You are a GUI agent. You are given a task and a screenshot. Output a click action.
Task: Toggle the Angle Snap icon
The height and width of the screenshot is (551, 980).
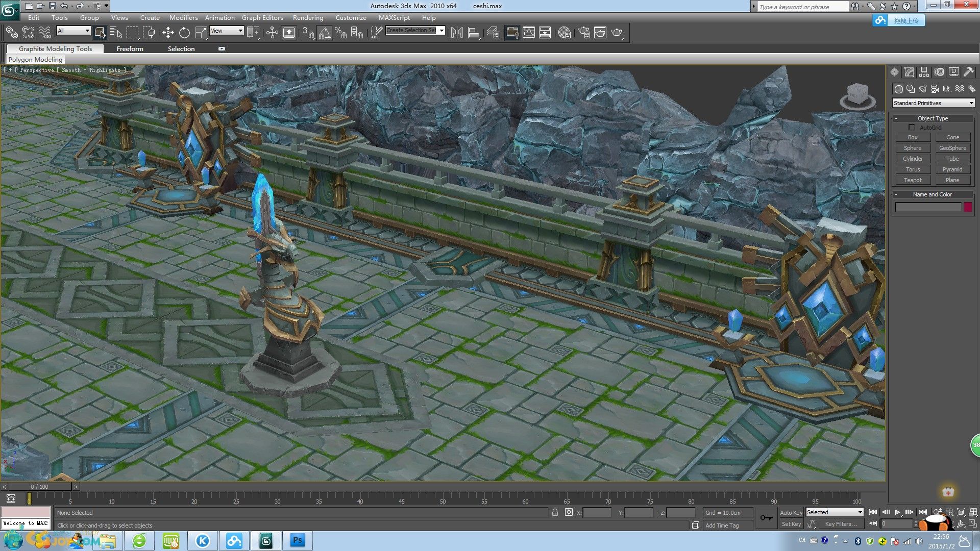click(x=325, y=33)
